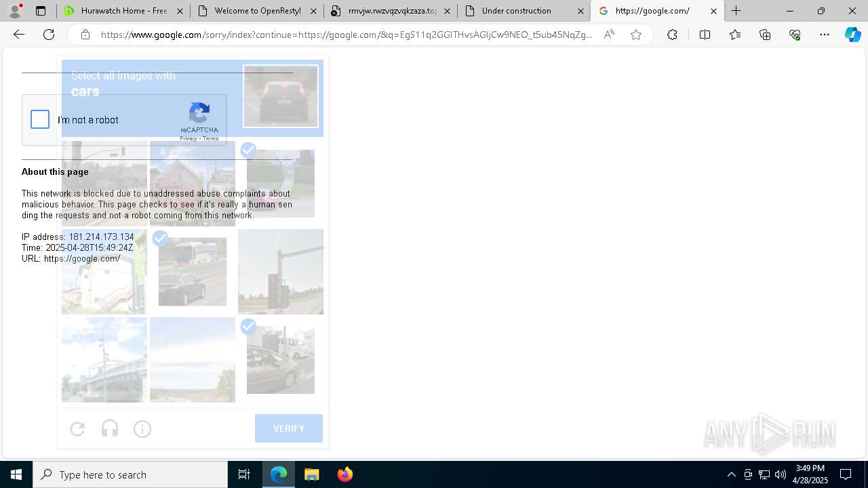The height and width of the screenshot is (488, 868).
Task: Open tab actions menu
Action: pyautogui.click(x=41, y=11)
